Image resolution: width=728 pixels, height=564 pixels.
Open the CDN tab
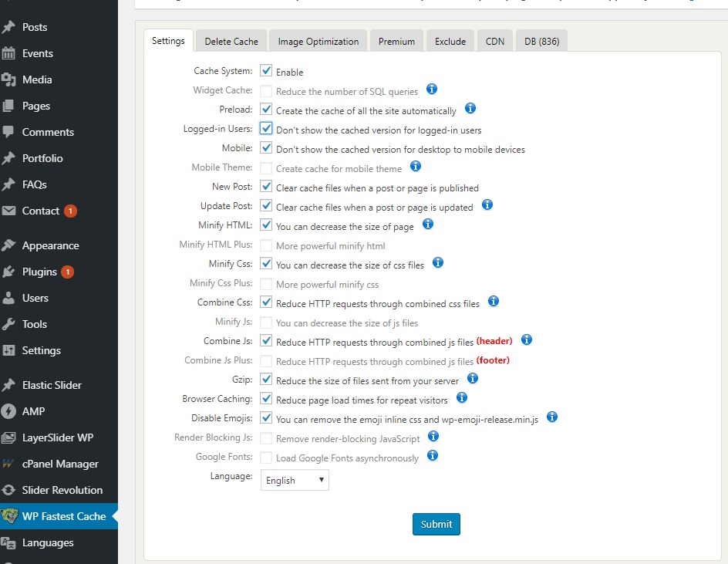495,41
